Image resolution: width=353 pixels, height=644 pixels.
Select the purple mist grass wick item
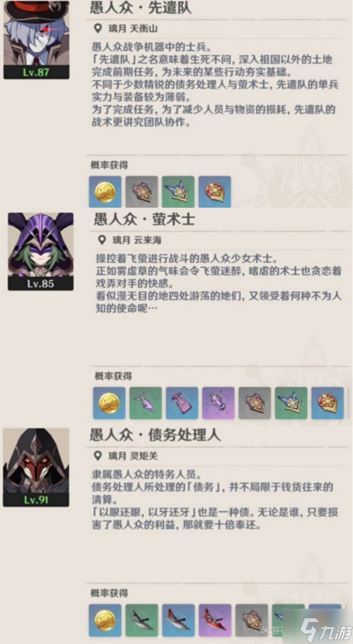point(219,403)
